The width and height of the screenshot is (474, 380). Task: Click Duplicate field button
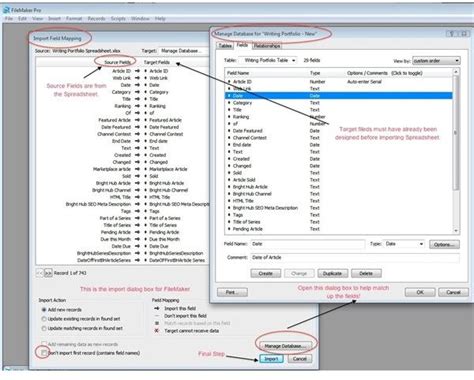332,273
